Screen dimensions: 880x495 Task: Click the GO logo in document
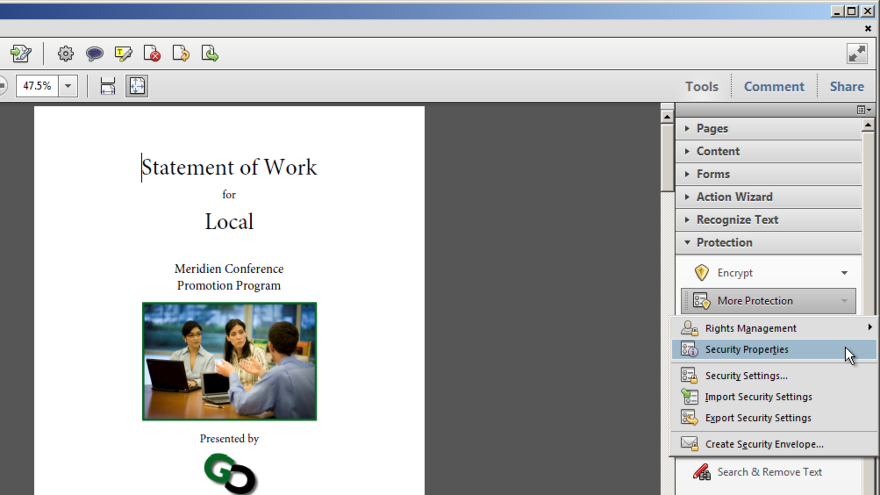click(230, 473)
